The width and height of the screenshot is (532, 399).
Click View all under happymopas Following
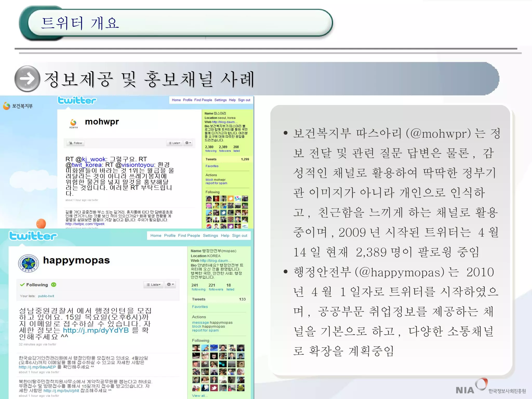point(200,396)
